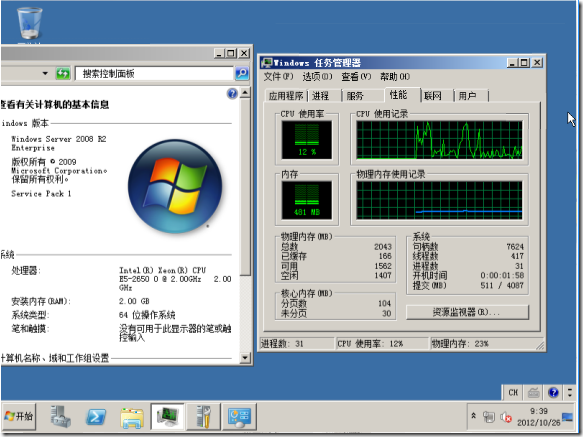Open the 选项(O) menu in Task Manager
Screen dimensions: 583x437
click(x=317, y=77)
